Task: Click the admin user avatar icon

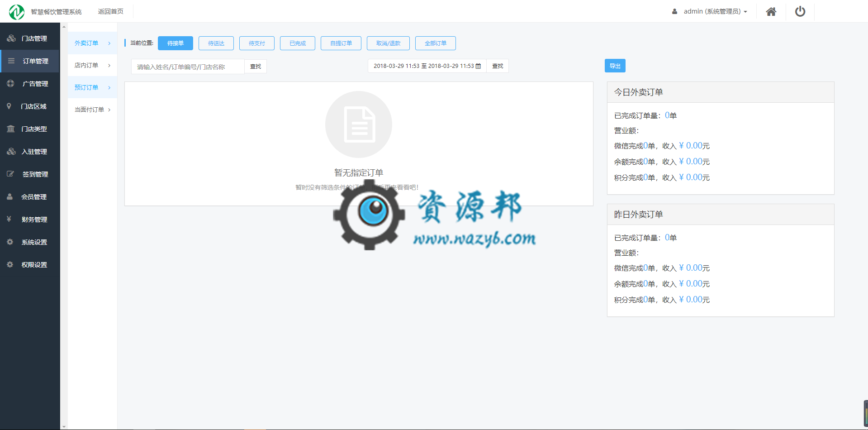Action: click(x=674, y=12)
